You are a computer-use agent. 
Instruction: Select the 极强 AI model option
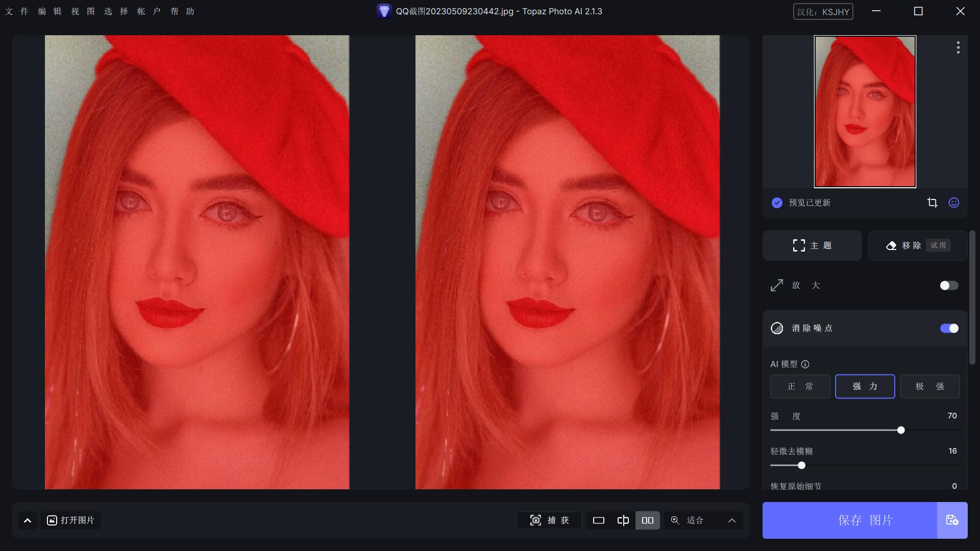(x=929, y=386)
